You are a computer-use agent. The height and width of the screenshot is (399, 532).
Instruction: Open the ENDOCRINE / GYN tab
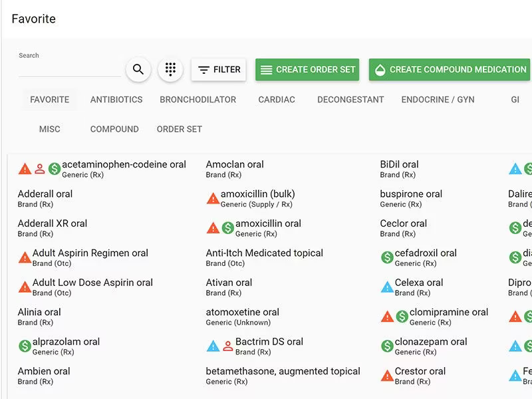(x=438, y=99)
